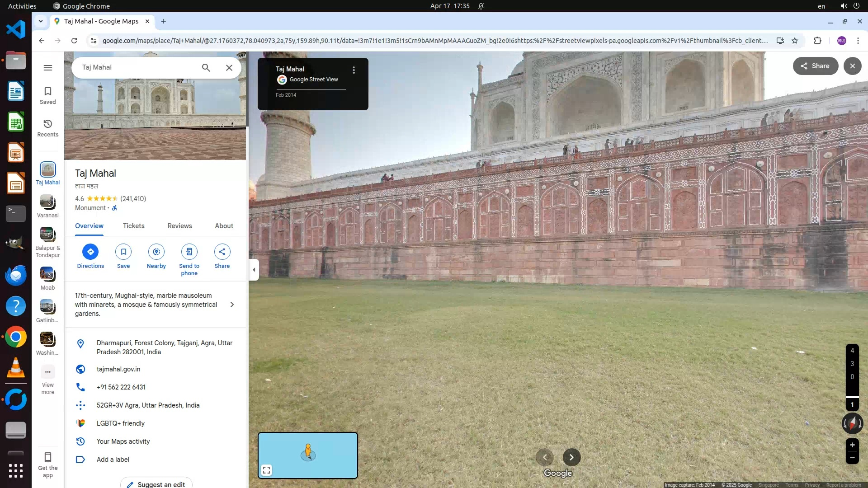The image size is (868, 488).
Task: Switch to the Reviews tab
Action: pyautogui.click(x=179, y=226)
